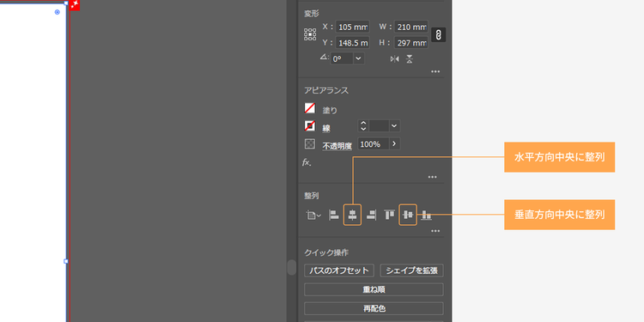Click the 重ね順 button
The width and height of the screenshot is (644, 322).
coord(374,289)
